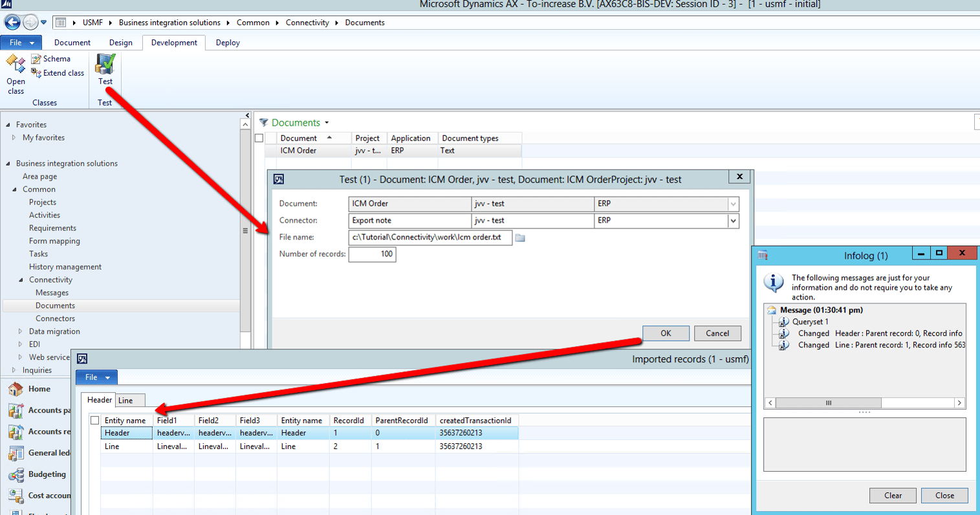
Task: Open the Home module icon
Action: (x=16, y=389)
